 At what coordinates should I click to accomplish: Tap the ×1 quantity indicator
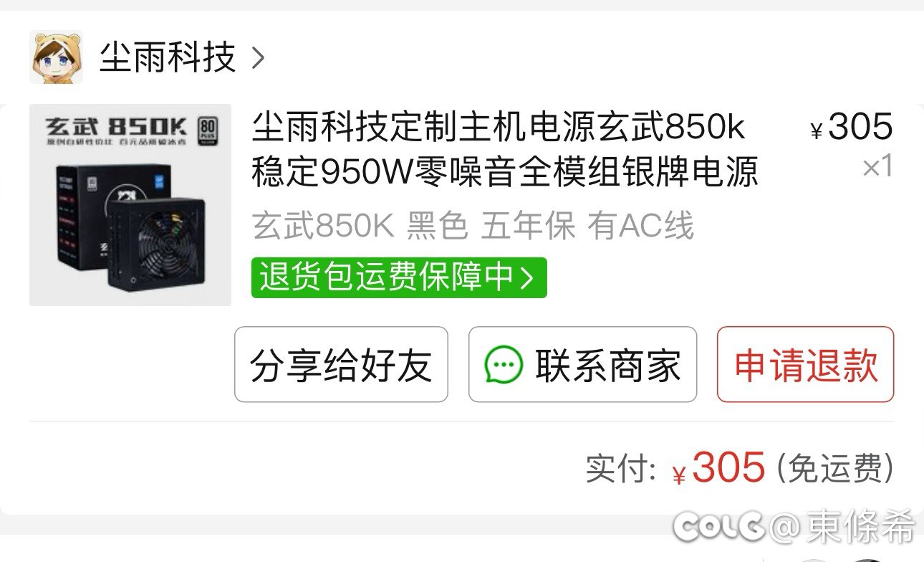pos(877,167)
